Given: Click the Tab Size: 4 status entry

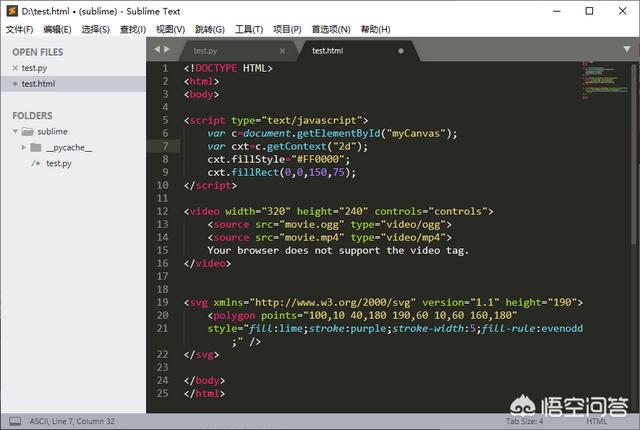Looking at the screenshot, I should pos(524,421).
